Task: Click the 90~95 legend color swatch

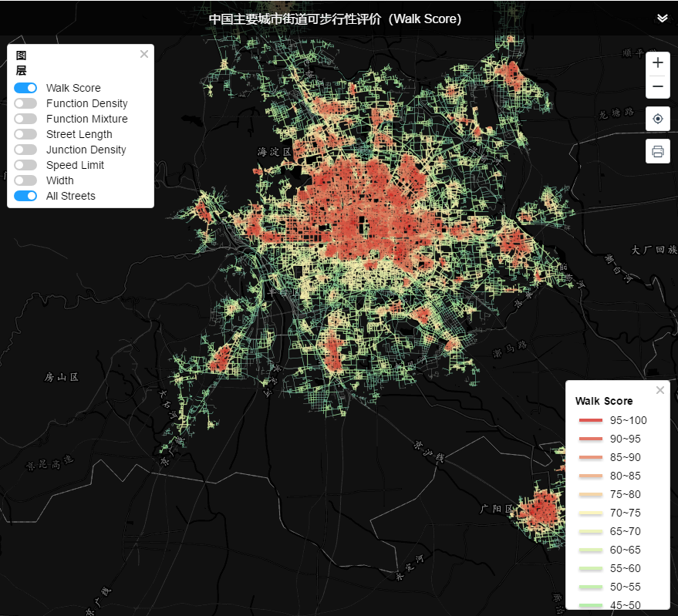Action: point(590,439)
